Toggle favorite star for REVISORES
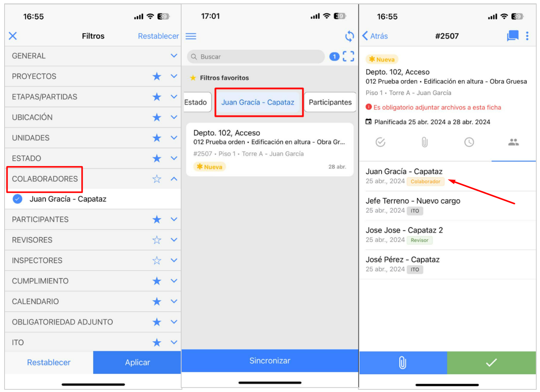540x392 pixels. [x=157, y=240]
